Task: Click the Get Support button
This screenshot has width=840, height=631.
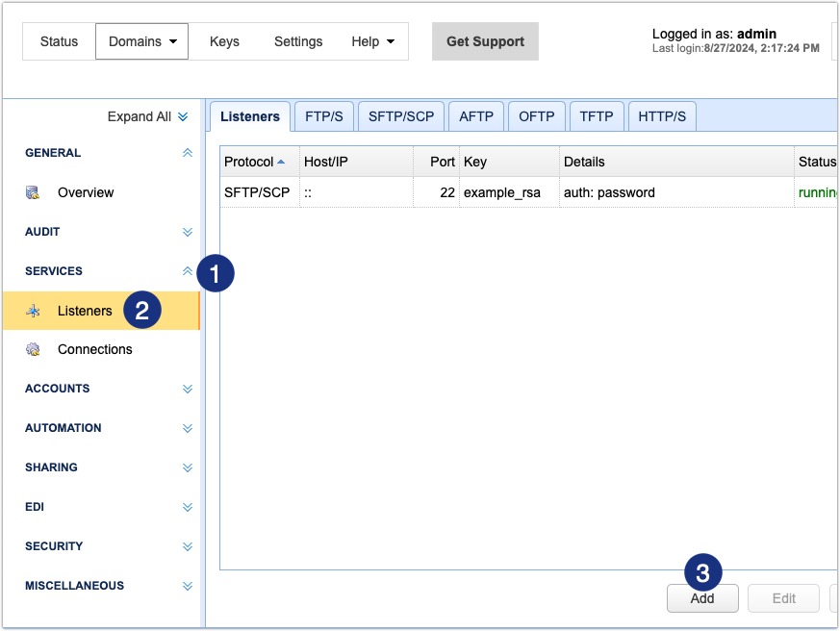Action: point(485,41)
